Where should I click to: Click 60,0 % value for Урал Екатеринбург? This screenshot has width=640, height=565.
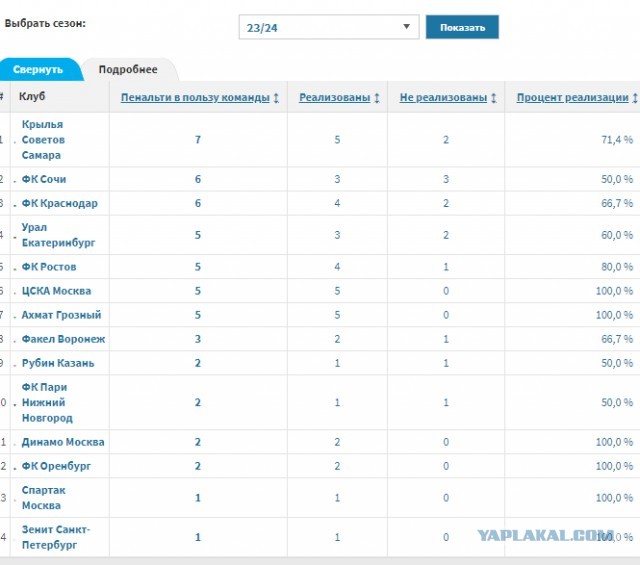[617, 235]
